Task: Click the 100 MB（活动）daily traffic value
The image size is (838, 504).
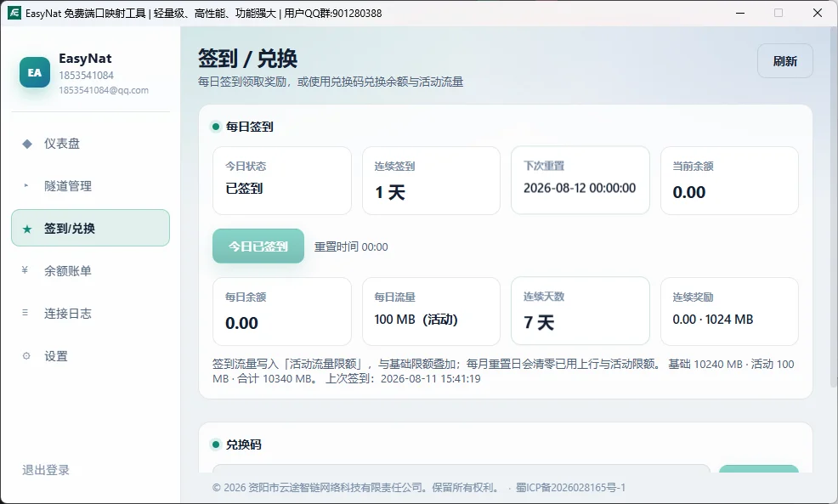Action: 416,320
